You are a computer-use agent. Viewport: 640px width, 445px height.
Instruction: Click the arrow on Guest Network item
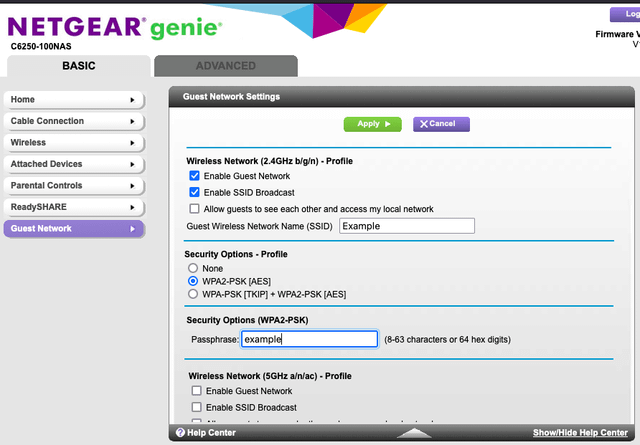click(132, 229)
